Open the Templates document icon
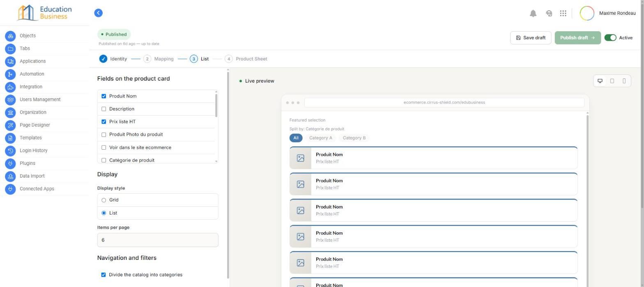The image size is (644, 287). tap(10, 138)
